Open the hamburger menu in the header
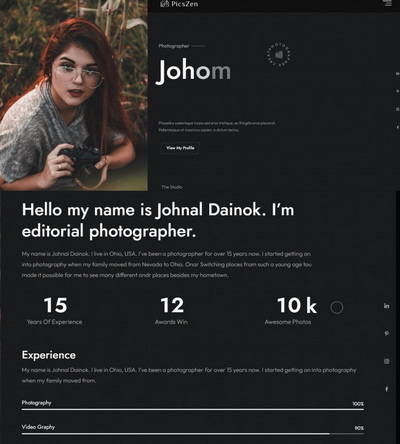Viewport: 400px width, 444px height. (388, 3)
